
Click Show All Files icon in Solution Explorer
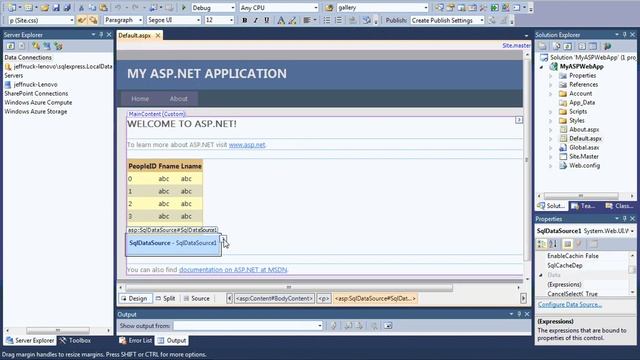click(557, 46)
